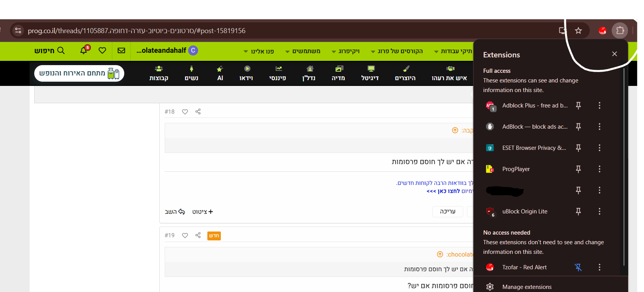Viewport: 644px width, 292px height.
Task: Go to the נדל"ן section
Action: 309,73
